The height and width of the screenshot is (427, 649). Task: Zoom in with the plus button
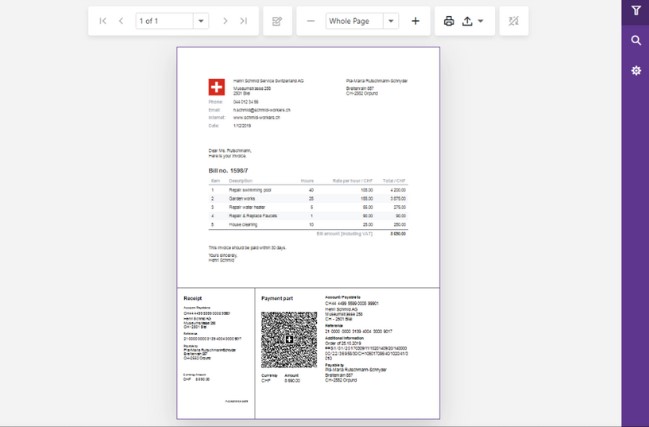415,21
